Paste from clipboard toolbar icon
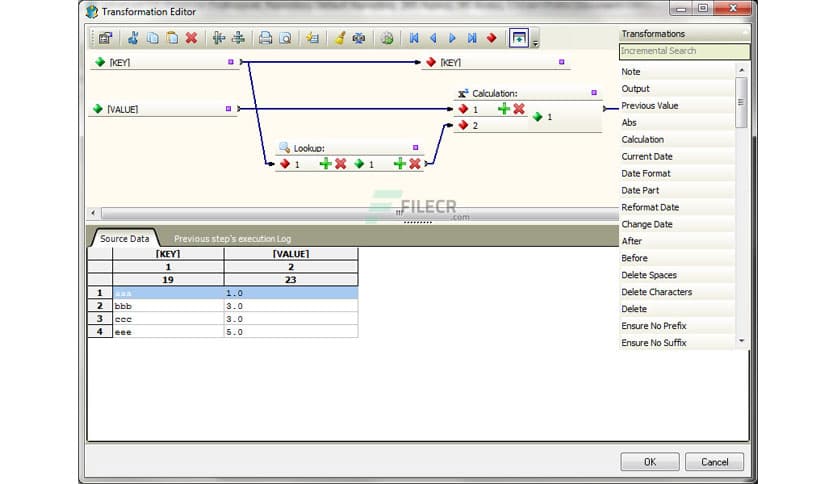This screenshot has height=484, width=836. [172, 38]
